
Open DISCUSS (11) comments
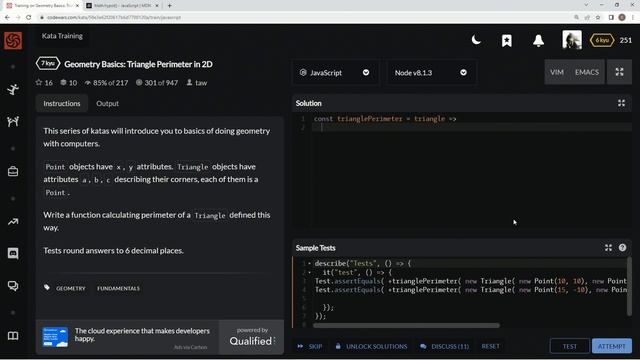444,346
